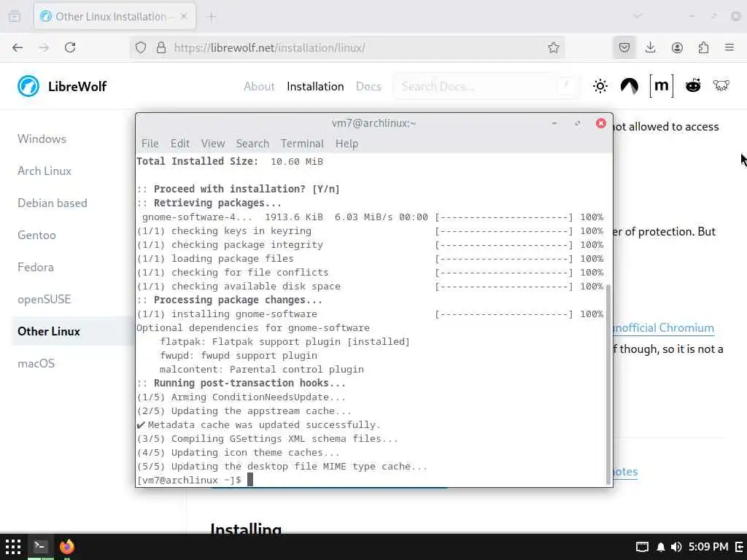Click the 5:09 PM clock
This screenshot has height=560, width=747.
coord(708,547)
